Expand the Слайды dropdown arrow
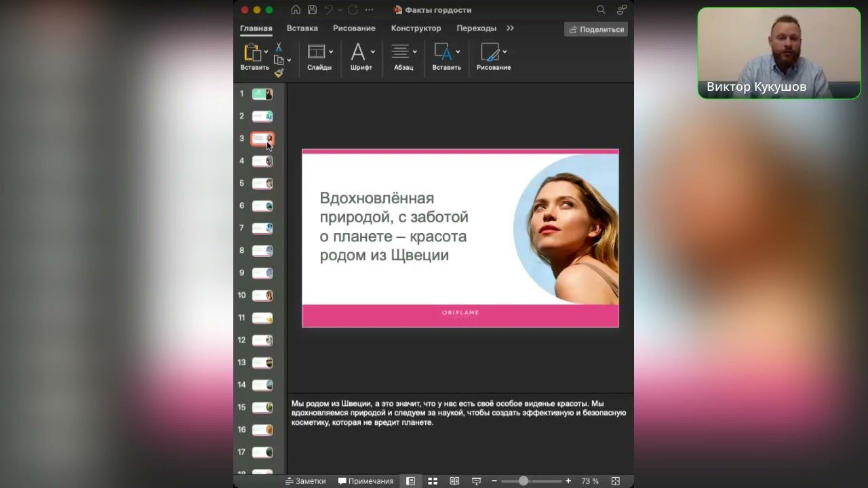 pos(331,52)
